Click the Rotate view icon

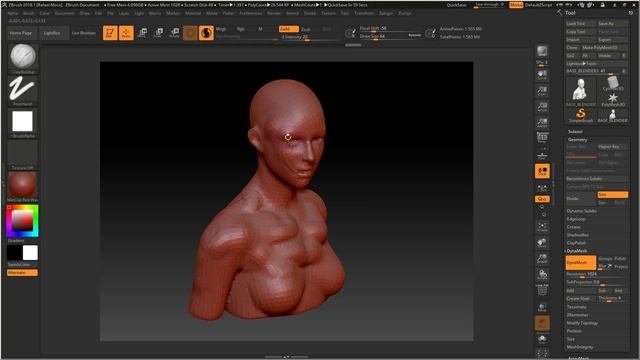[542, 275]
